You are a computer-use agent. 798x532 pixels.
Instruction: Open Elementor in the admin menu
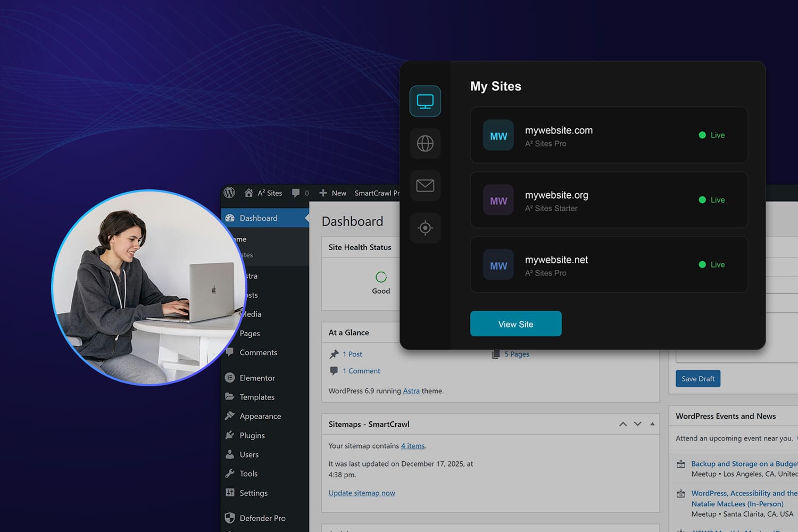(x=257, y=378)
